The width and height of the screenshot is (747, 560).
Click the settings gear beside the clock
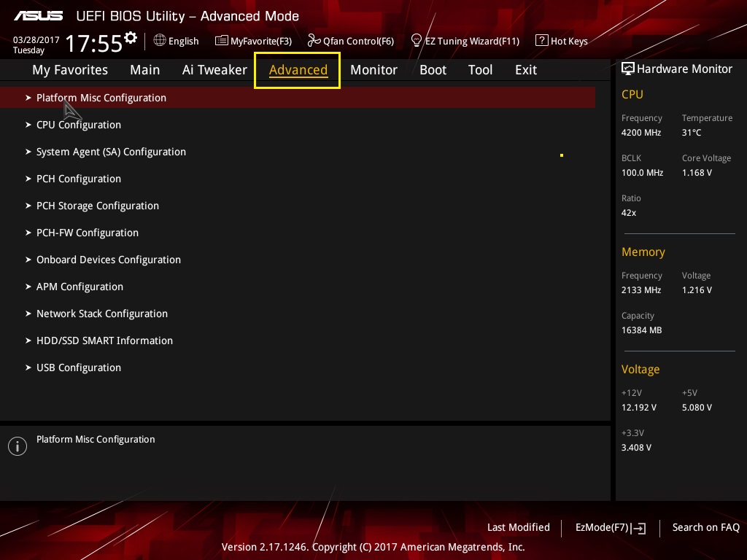click(x=131, y=38)
